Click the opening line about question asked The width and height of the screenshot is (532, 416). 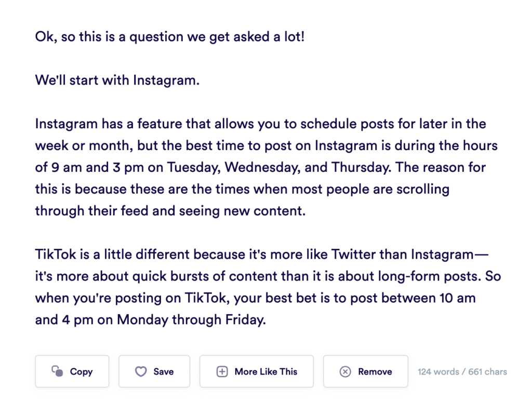tap(170, 37)
